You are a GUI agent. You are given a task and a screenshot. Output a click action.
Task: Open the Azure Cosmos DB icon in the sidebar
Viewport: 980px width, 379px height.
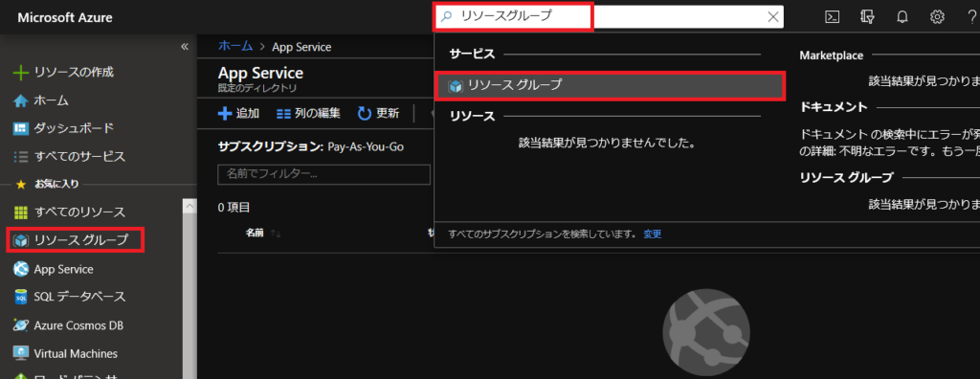[21, 325]
